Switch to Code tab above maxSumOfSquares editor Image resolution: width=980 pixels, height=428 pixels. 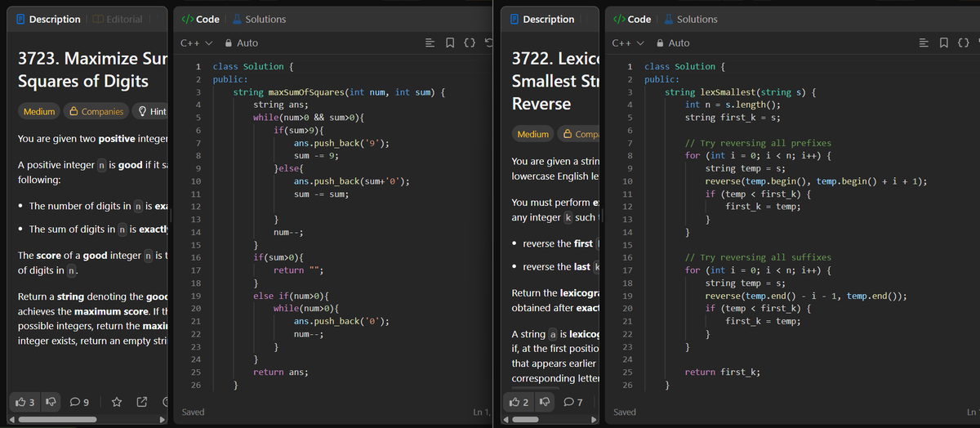[200, 20]
